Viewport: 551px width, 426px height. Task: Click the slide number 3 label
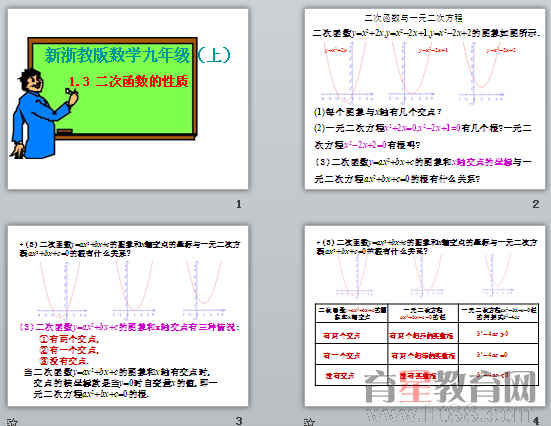[x=239, y=421]
